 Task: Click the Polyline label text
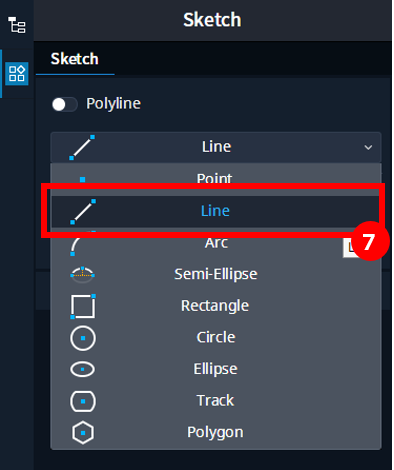pos(113,104)
